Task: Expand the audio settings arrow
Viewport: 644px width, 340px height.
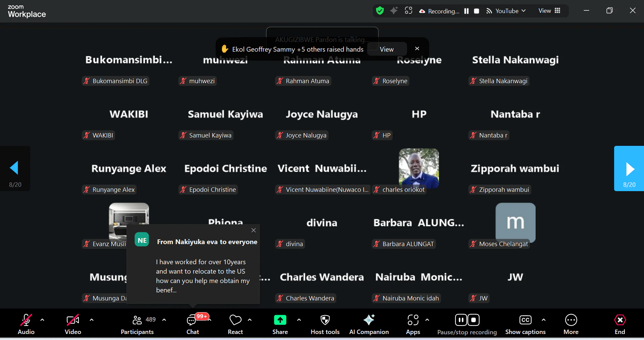Action: click(42, 320)
